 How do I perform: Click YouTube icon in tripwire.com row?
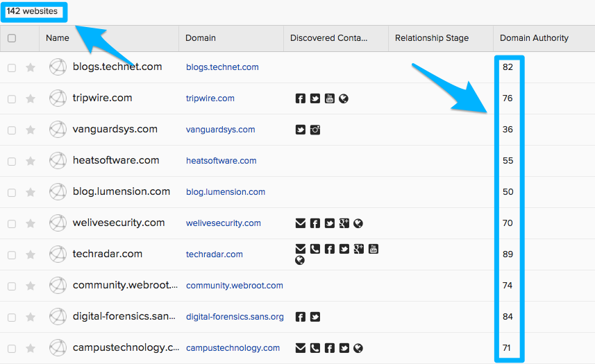coord(329,98)
